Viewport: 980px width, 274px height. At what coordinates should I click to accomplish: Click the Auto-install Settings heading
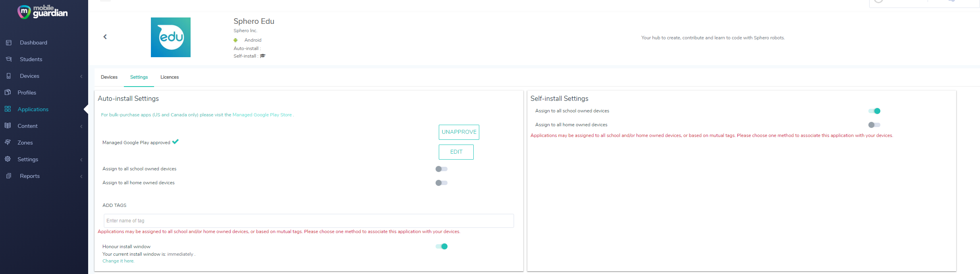pos(128,98)
